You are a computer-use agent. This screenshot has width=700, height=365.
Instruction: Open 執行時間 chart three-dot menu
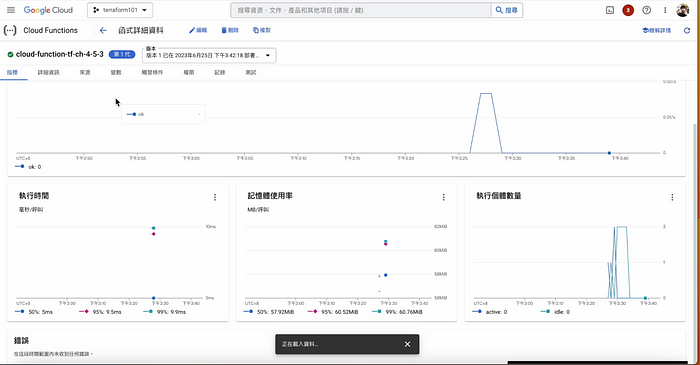coord(215,197)
